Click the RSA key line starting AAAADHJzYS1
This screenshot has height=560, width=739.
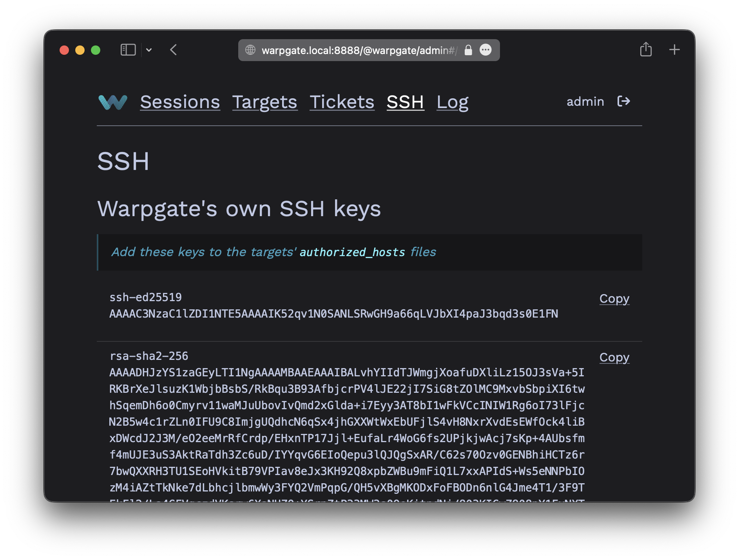click(347, 372)
